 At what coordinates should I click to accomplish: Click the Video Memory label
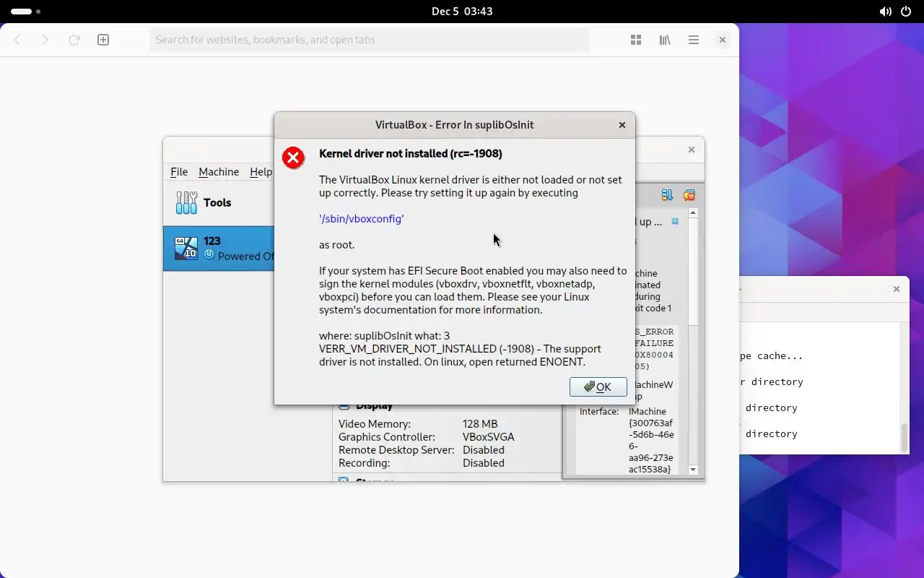(x=375, y=424)
